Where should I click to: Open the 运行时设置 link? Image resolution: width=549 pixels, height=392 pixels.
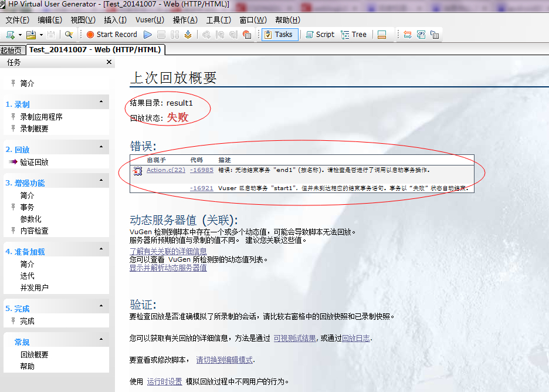coord(165,382)
